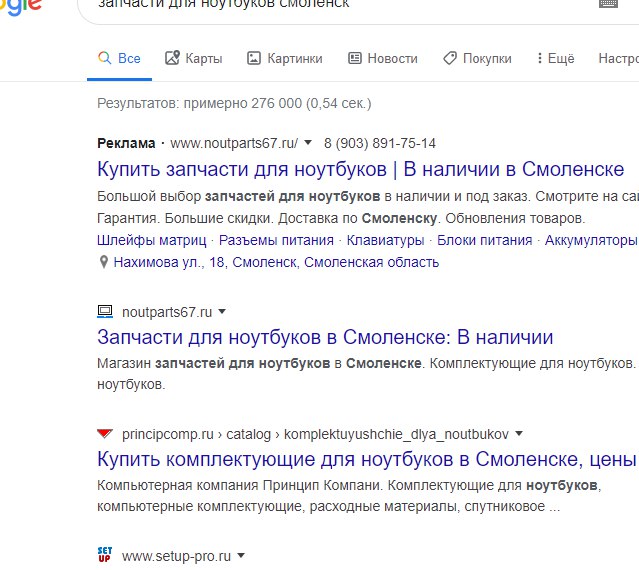The width and height of the screenshot is (639, 570).
Task: Click the noutparts67.ru site URL
Action: [x=167, y=312]
